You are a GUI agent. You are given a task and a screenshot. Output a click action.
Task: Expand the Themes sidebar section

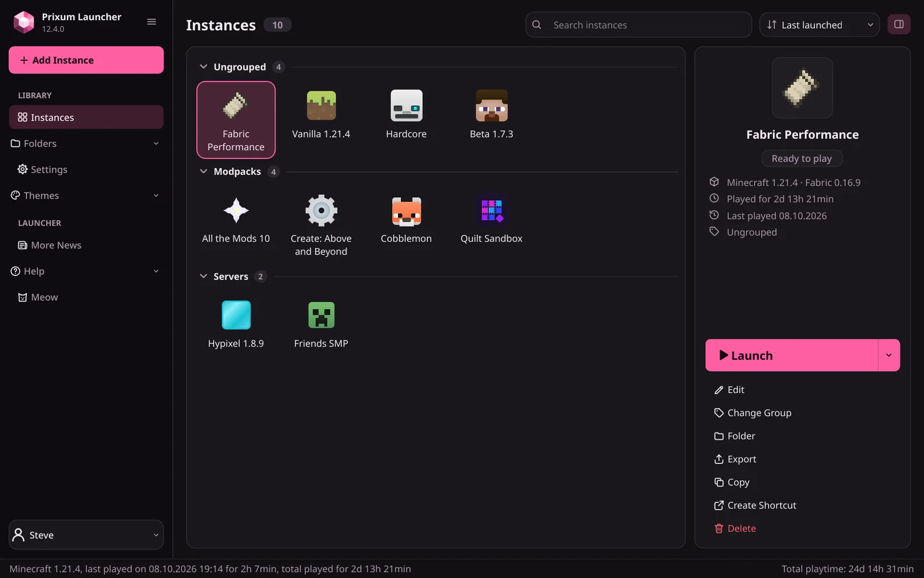86,195
